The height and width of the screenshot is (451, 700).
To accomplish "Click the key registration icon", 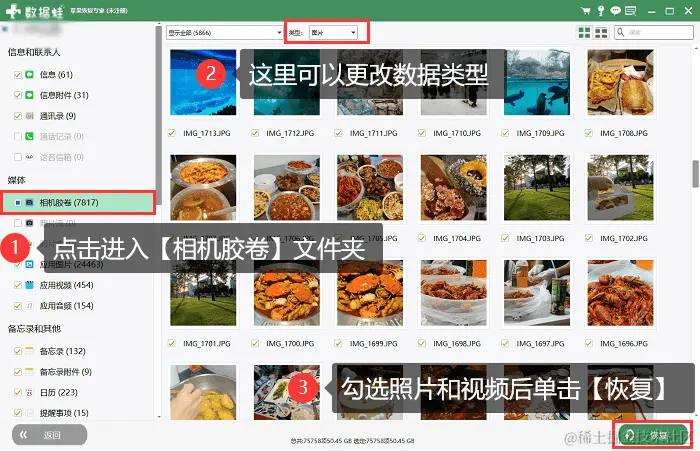I will coord(601,11).
